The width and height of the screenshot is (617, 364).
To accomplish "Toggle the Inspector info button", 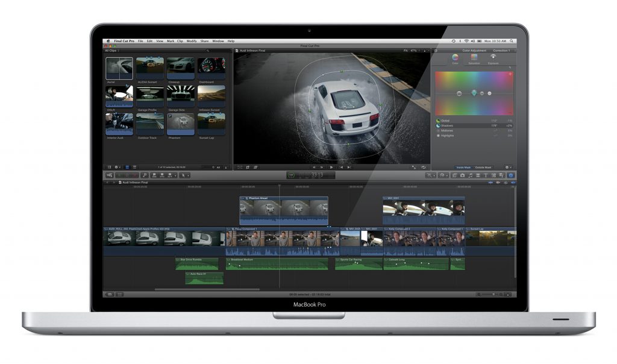I will [511, 175].
